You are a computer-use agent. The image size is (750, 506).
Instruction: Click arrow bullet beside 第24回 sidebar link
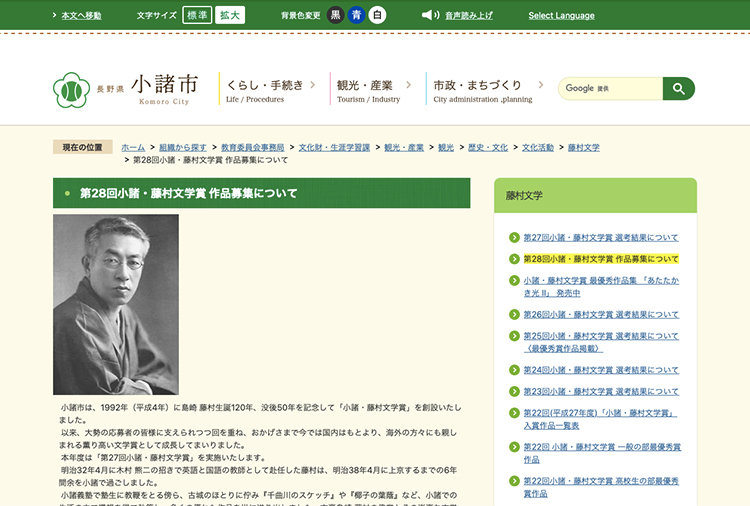pyautogui.click(x=514, y=370)
